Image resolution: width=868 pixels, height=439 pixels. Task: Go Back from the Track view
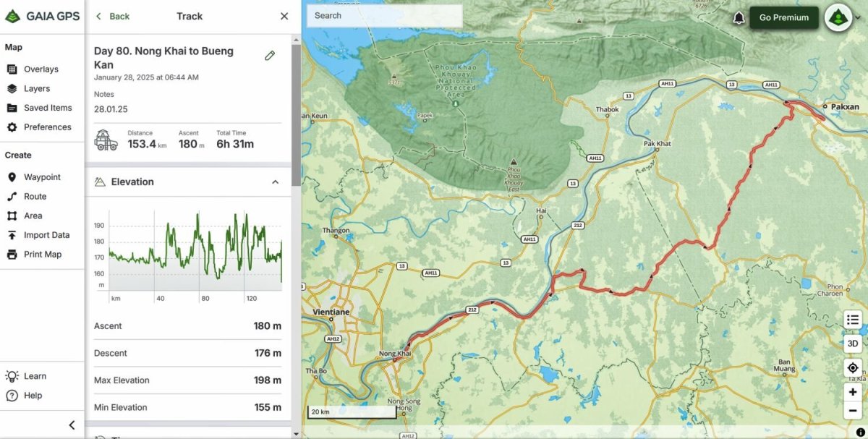(x=112, y=16)
